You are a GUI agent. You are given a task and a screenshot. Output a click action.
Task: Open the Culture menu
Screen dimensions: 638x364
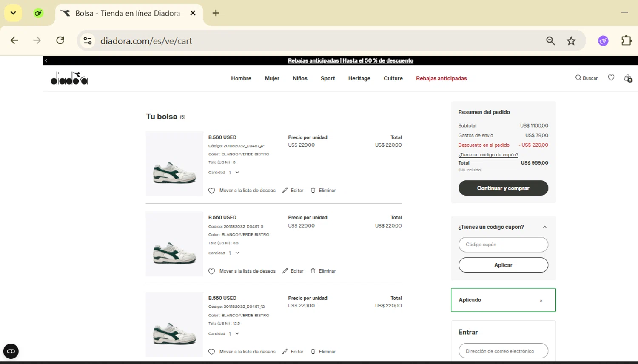pos(393,79)
